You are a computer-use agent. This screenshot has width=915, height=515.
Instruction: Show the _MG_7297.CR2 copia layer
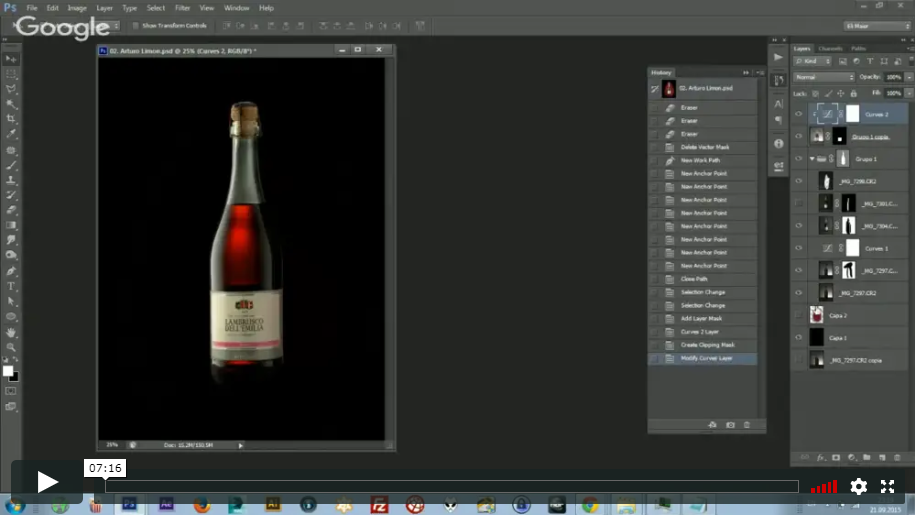coord(799,360)
